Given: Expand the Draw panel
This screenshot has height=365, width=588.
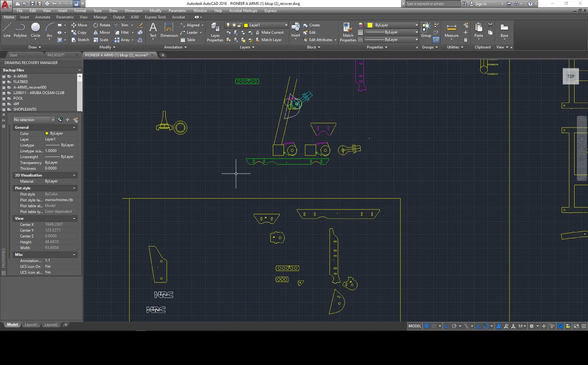Looking at the screenshot, I should 34,47.
